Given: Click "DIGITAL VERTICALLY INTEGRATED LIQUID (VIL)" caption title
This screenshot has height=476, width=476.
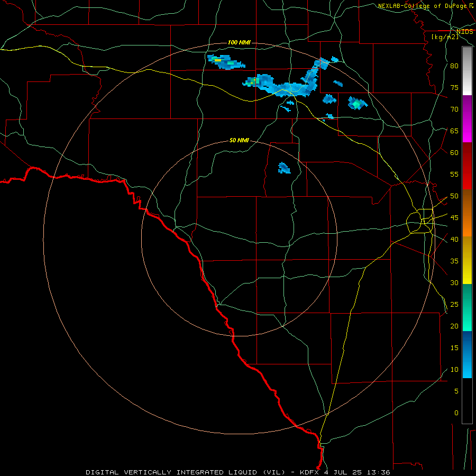Looking at the screenshot, I should point(186,472).
